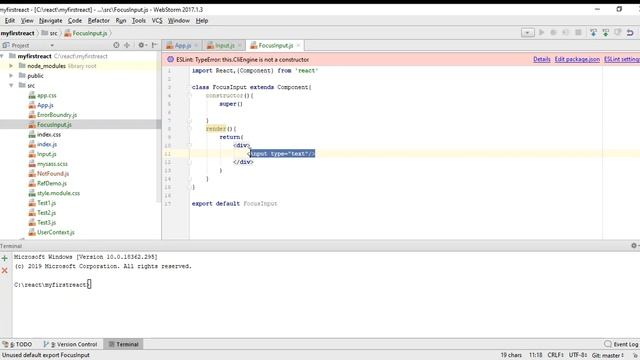640x360 pixels.
Task: Open the Event Log
Action: (x=621, y=344)
